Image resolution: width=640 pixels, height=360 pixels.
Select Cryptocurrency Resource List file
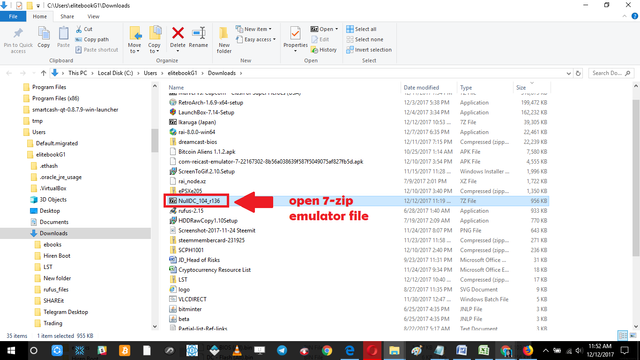click(x=214, y=270)
